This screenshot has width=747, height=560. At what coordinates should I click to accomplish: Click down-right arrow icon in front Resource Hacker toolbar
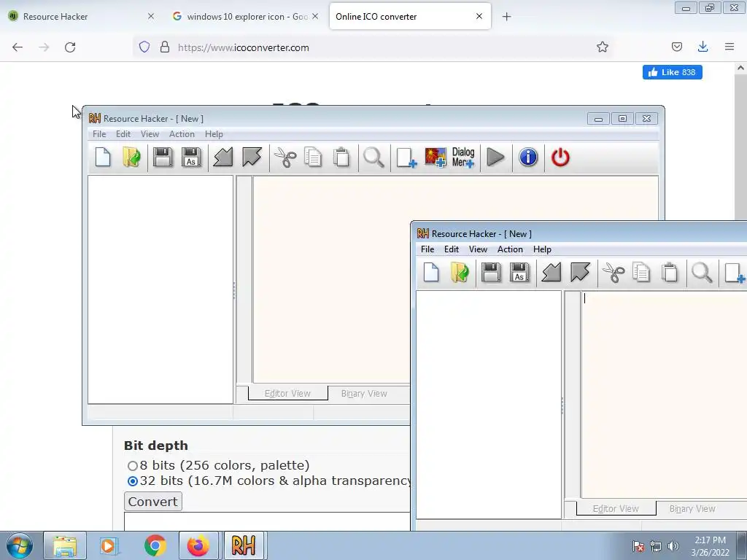pos(580,273)
